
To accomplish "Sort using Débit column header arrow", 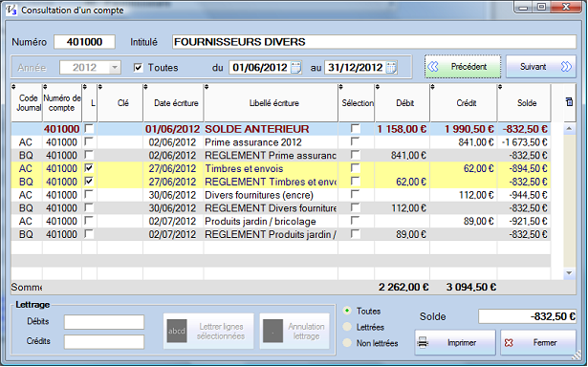I will [378, 87].
